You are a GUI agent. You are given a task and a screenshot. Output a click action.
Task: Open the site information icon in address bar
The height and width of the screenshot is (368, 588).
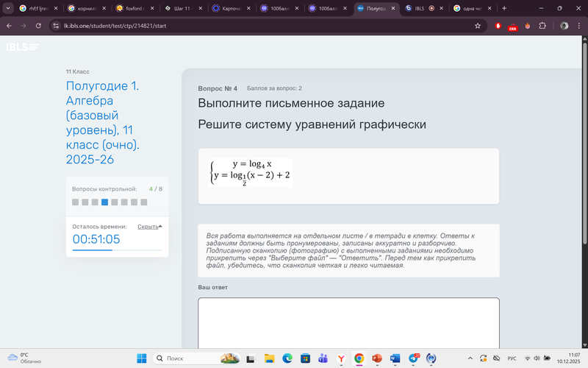tap(56, 25)
